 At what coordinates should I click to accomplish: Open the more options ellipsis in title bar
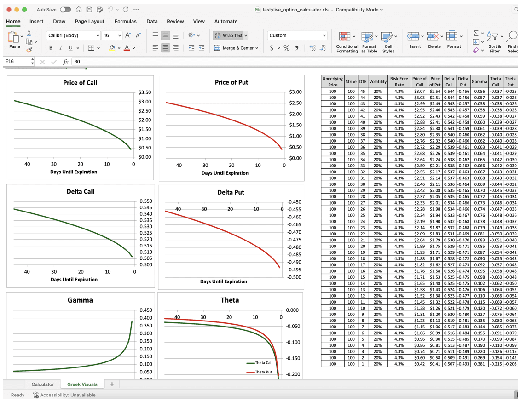(x=136, y=10)
